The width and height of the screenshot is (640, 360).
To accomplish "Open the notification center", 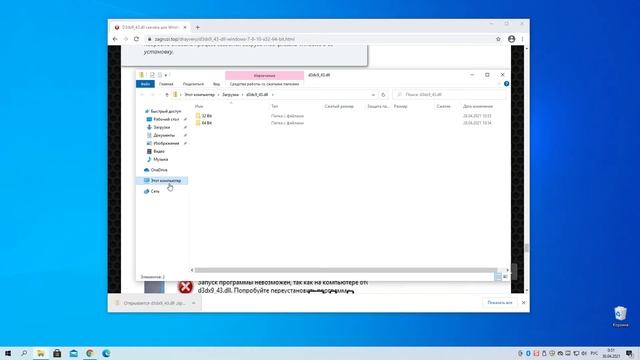I will [630, 353].
